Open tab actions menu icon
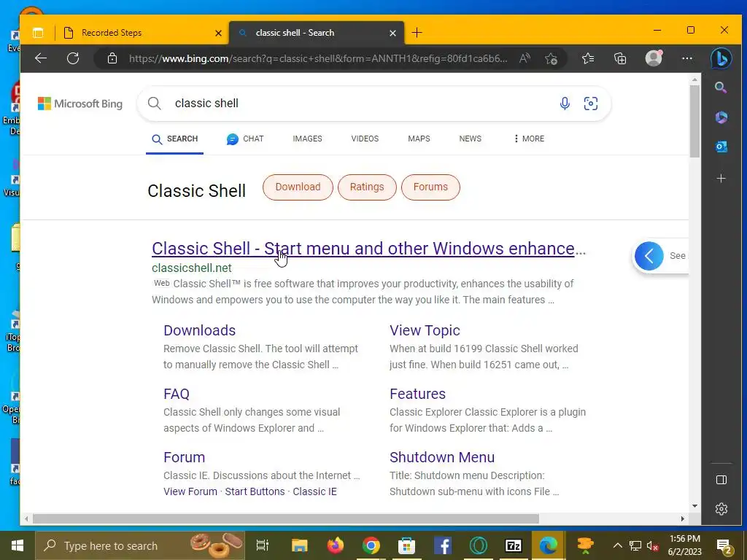Viewport: 747px width, 560px height. click(x=38, y=32)
